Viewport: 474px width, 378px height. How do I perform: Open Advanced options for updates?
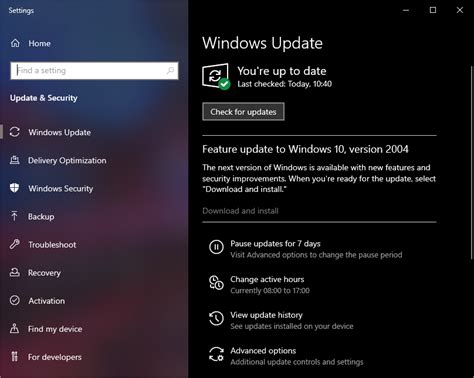[x=263, y=351]
